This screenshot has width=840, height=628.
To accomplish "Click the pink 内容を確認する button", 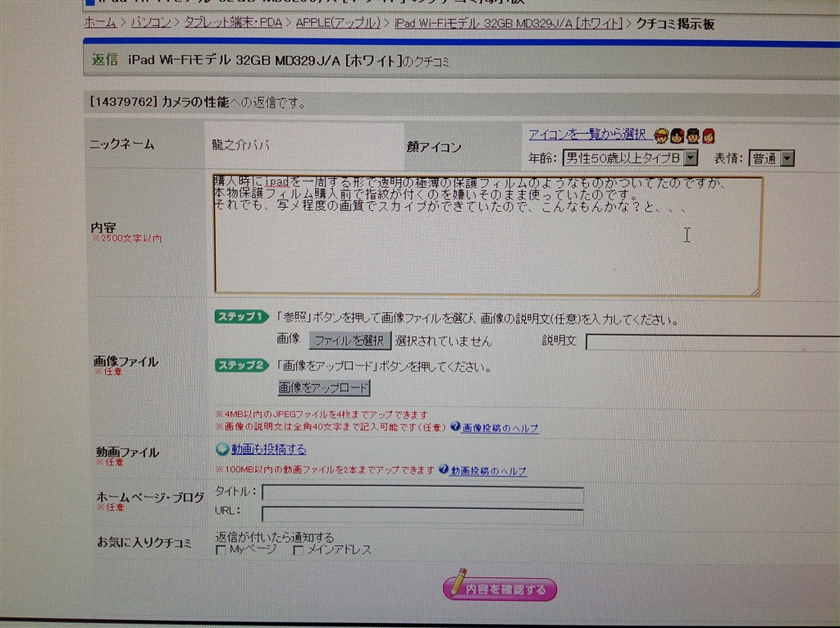I will 500,589.
